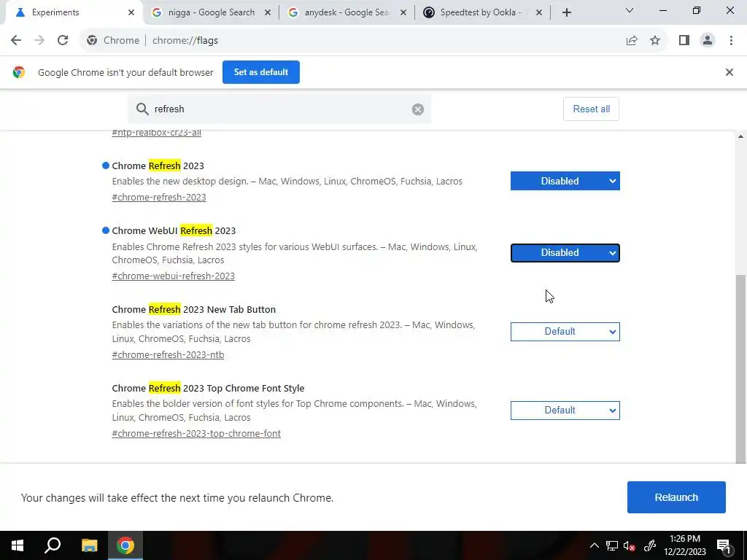747x560 pixels.
Task: Open the profile avatar menu
Action: 708,41
